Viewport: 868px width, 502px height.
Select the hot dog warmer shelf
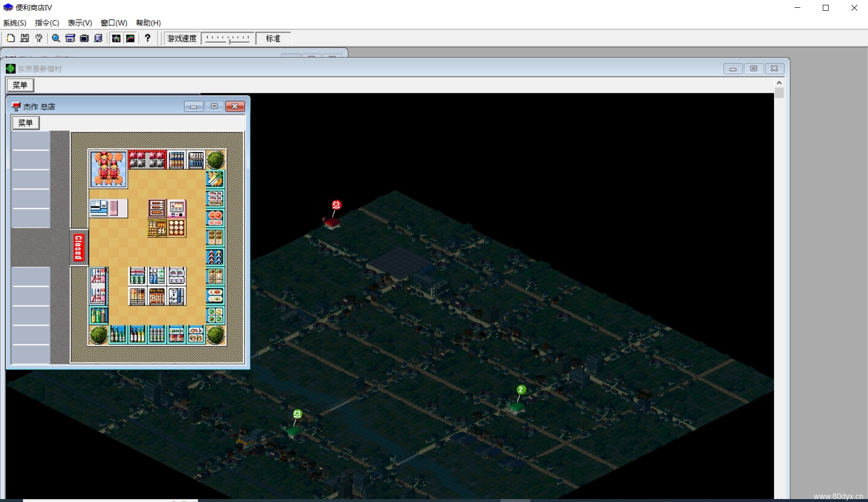point(157,208)
